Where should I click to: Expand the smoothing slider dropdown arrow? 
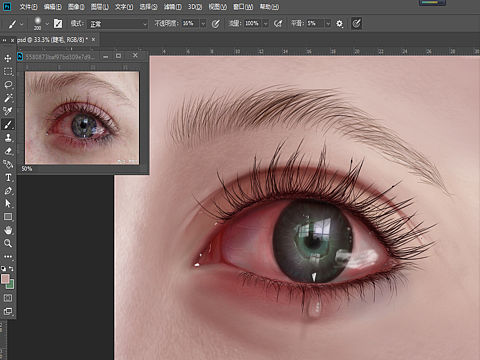coord(328,24)
